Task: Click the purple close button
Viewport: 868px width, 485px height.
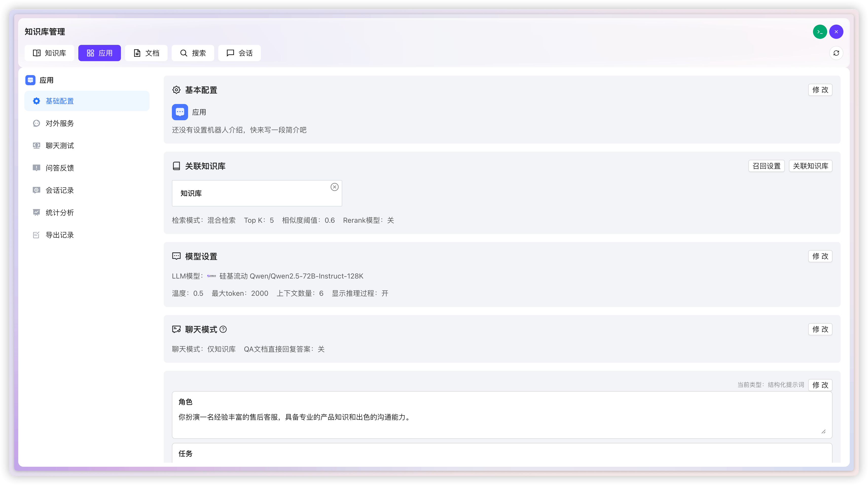Action: 836,32
